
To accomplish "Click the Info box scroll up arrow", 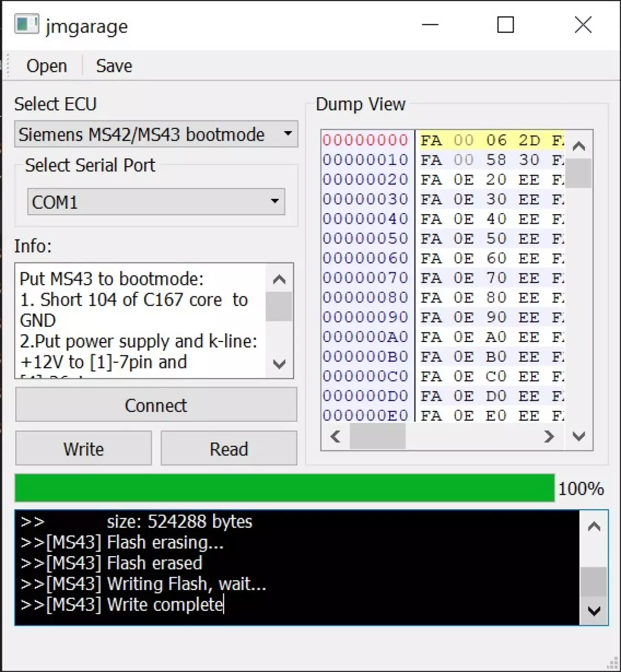I will pos(279,279).
